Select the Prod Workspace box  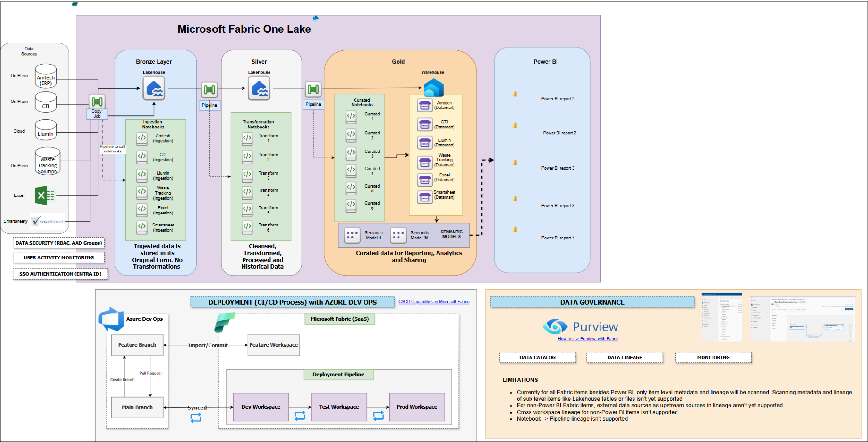click(416, 407)
